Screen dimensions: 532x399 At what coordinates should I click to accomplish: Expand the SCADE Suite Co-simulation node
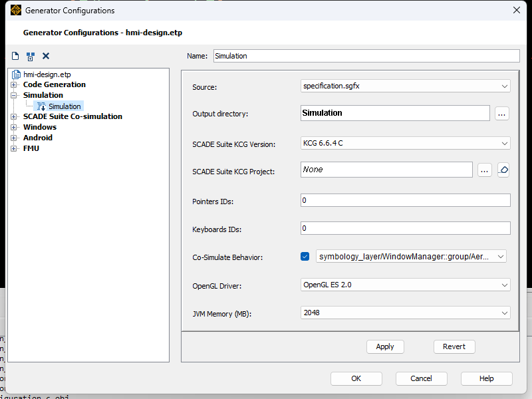(x=13, y=117)
